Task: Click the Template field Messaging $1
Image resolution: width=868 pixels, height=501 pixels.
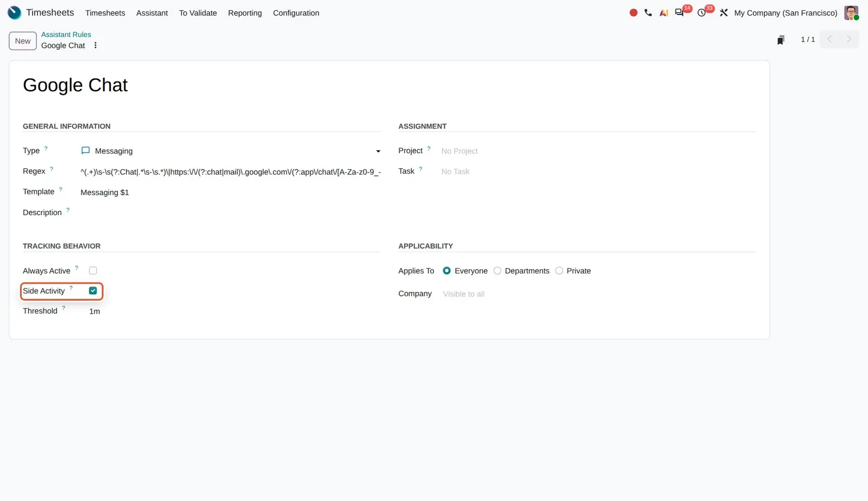Action: click(231, 192)
